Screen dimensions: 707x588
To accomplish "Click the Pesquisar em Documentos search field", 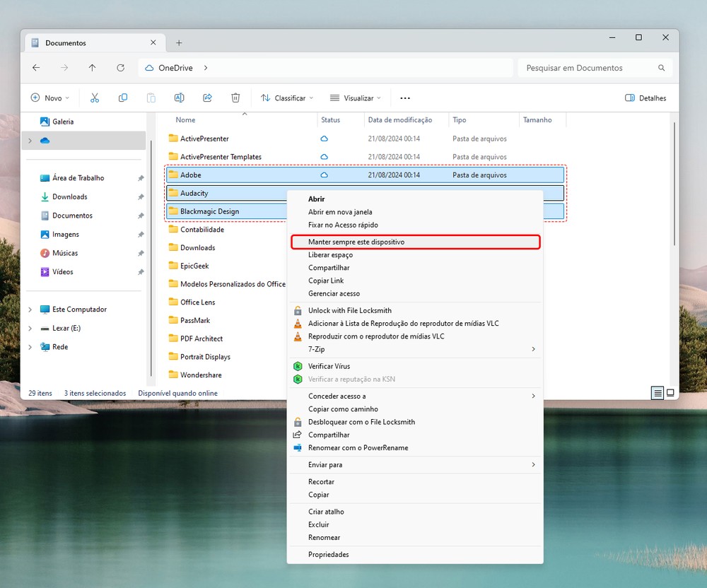I will point(587,68).
